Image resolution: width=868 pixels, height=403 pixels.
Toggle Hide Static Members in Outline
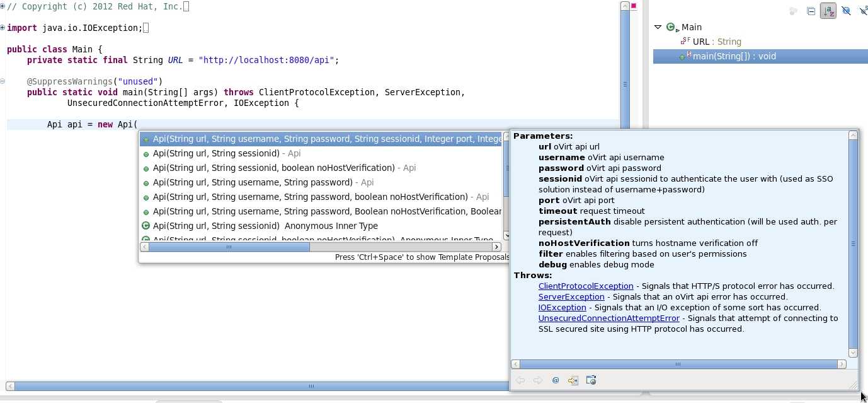(x=864, y=11)
